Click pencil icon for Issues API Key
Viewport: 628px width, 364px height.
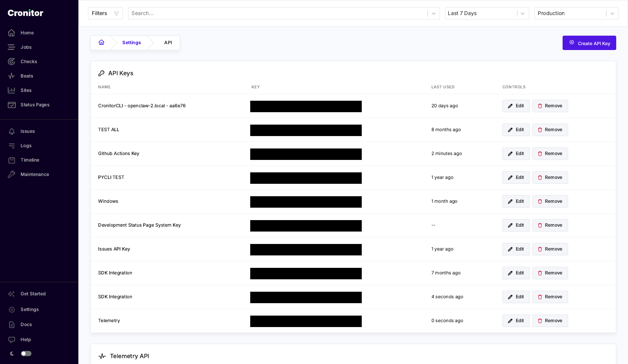tap(510, 249)
